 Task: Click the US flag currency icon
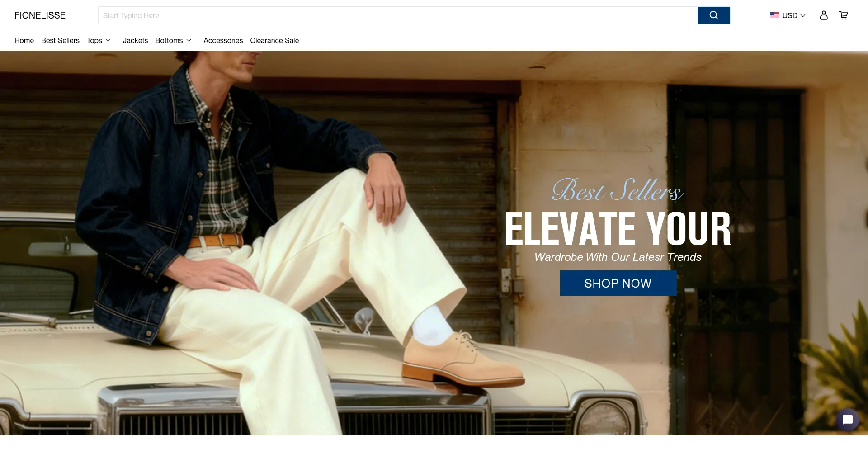(x=775, y=15)
